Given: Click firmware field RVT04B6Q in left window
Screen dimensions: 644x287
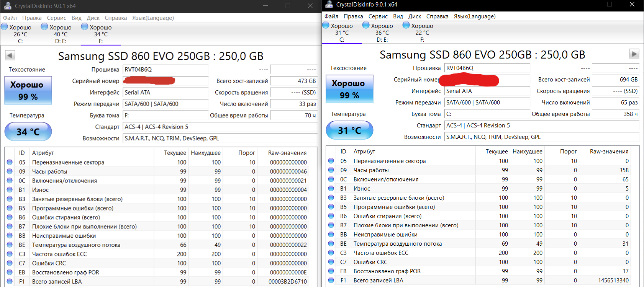Looking at the screenshot, I should (166, 70).
